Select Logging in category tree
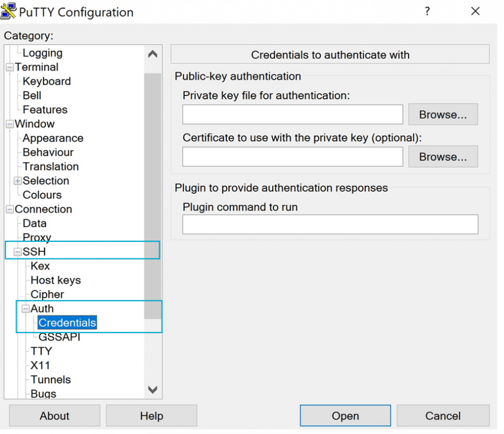 (x=42, y=53)
